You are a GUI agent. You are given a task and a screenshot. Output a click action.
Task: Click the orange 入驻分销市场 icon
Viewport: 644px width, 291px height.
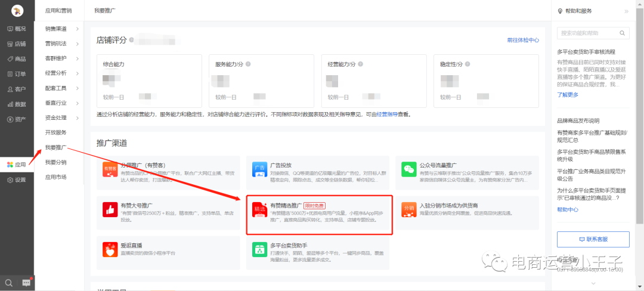tap(408, 209)
